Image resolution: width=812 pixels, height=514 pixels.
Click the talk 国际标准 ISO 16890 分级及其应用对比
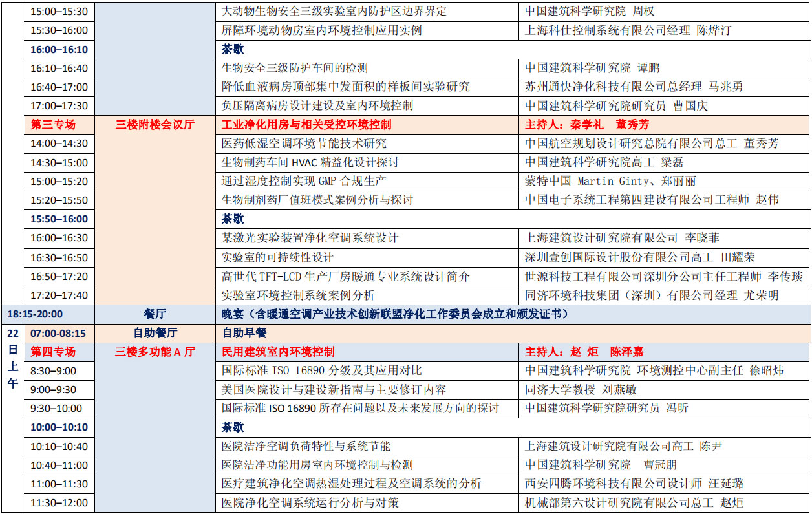321,370
